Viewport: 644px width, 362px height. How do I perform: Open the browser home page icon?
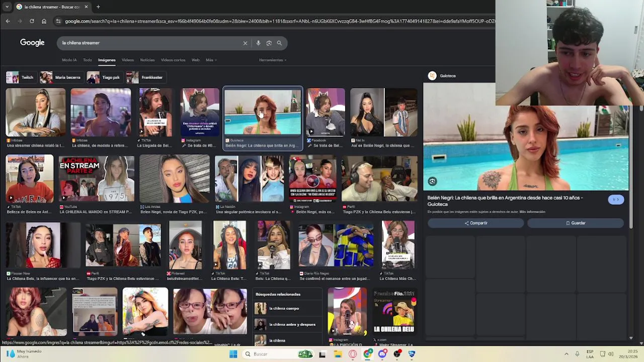click(x=44, y=21)
